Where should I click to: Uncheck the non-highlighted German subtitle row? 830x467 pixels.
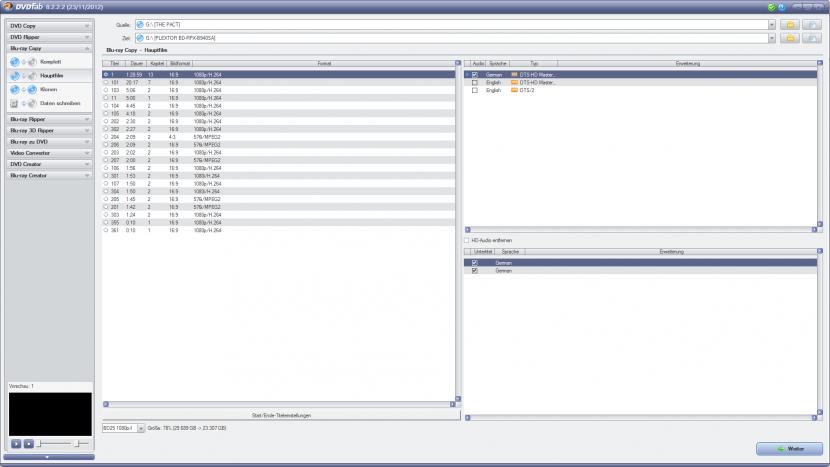pyautogui.click(x=475, y=271)
